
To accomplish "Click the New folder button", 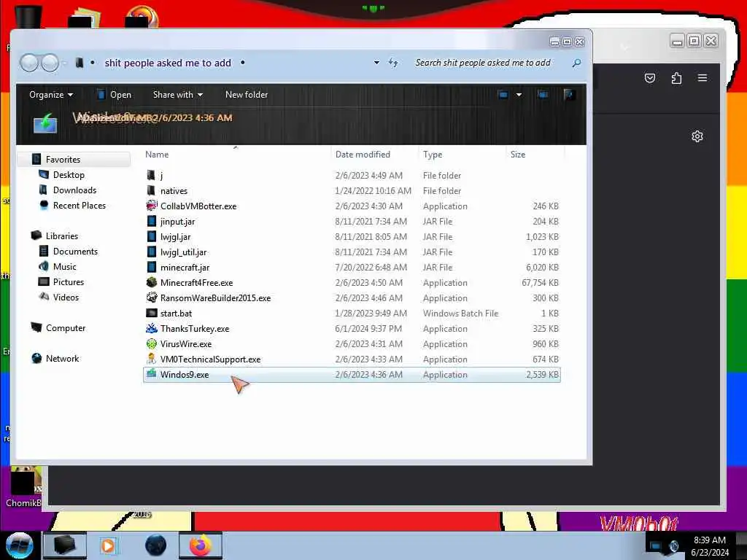I will (247, 94).
